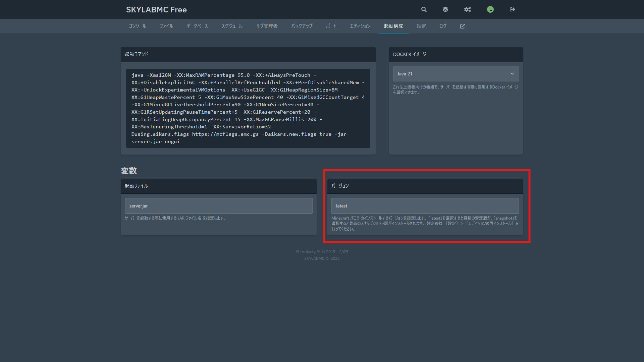Click the external link icon in navbar

(x=463, y=26)
